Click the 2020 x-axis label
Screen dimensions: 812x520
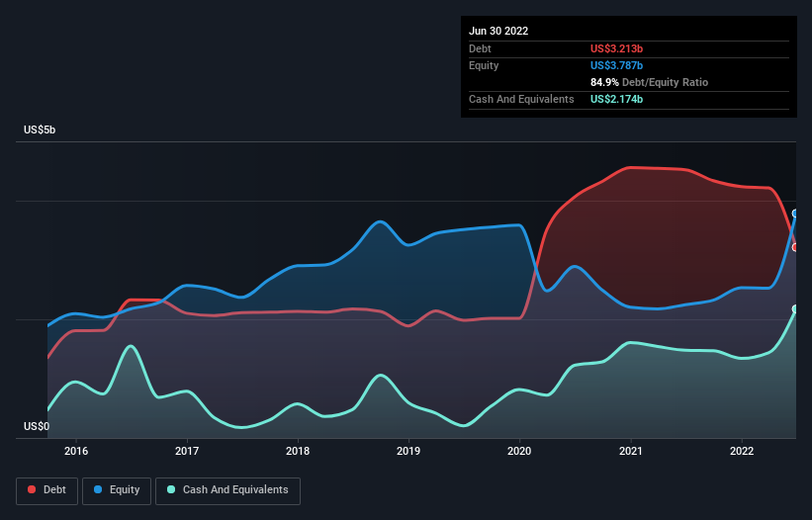pyautogui.click(x=519, y=451)
